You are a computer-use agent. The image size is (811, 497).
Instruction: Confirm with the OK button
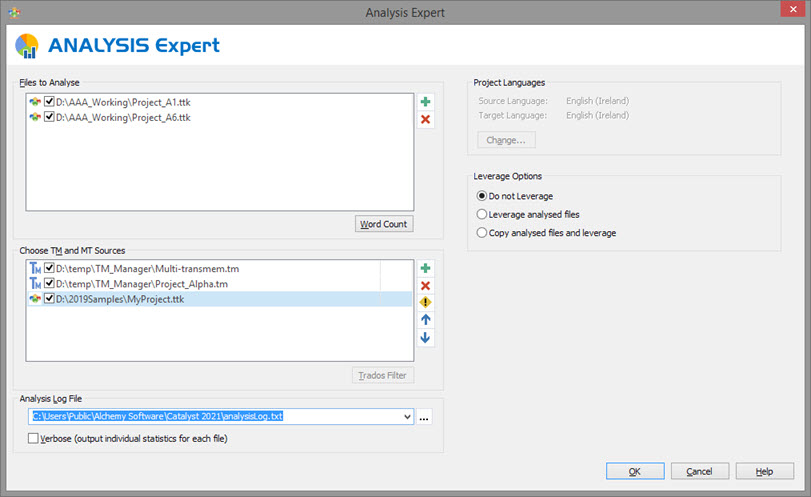635,471
